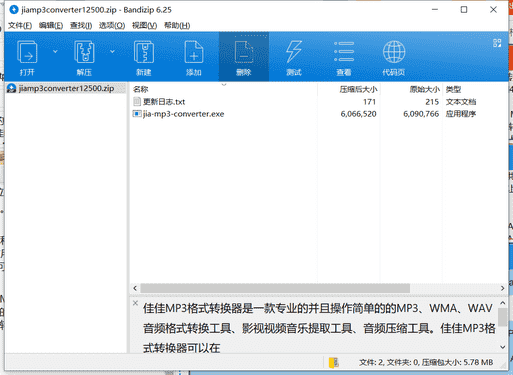Open the 文件(F) menu
The height and width of the screenshot is (375, 513).
[20, 26]
